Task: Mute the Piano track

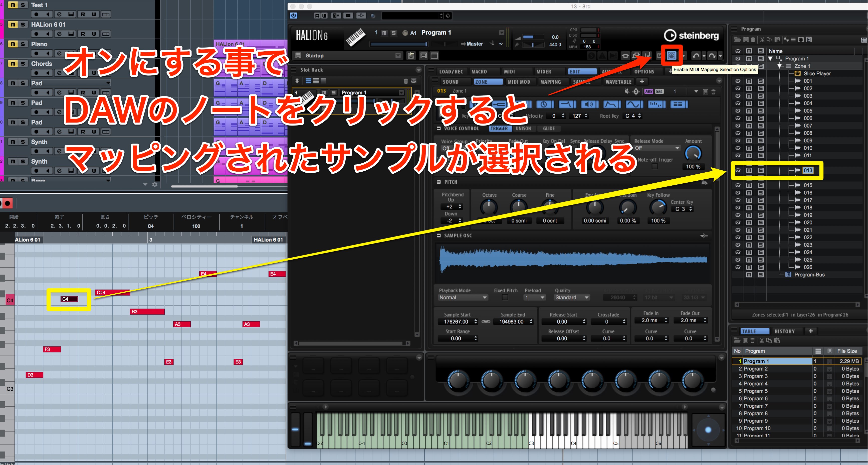Action: click(13, 44)
